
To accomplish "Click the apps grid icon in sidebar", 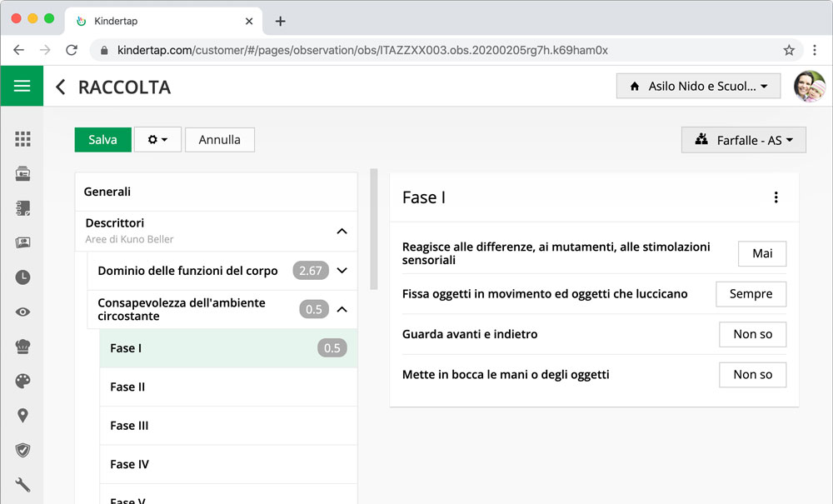I will click(22, 139).
